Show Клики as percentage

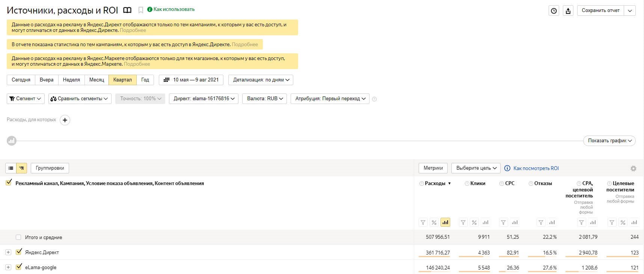coord(474,223)
